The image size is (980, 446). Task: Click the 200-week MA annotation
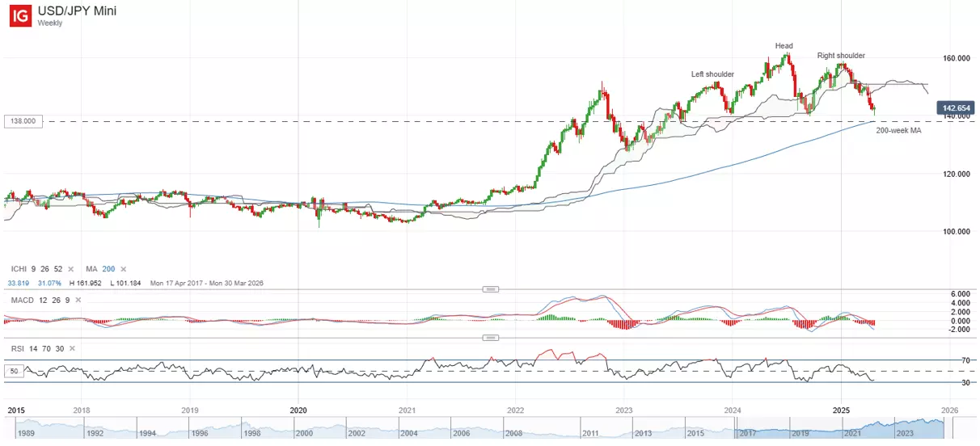click(x=899, y=130)
